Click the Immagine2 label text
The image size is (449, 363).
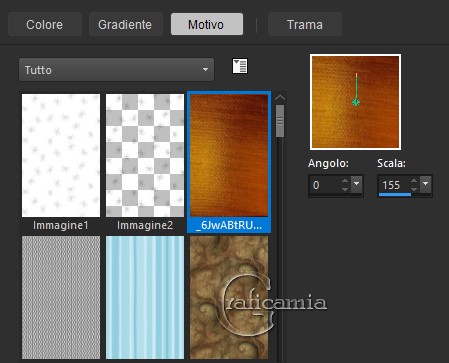click(x=145, y=225)
